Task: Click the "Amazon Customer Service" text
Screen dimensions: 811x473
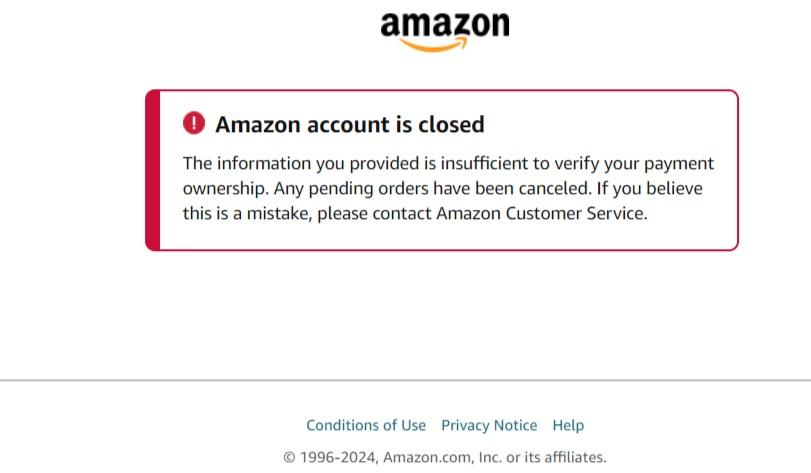Action: pos(540,213)
